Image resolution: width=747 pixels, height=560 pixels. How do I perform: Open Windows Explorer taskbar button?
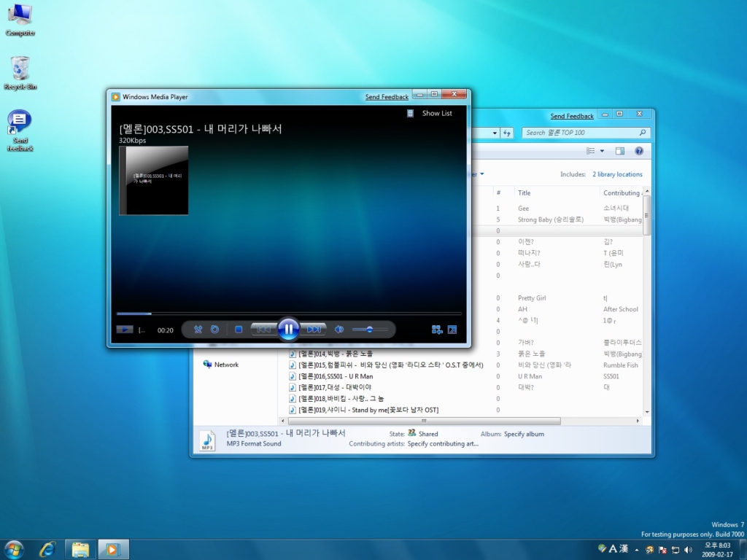[80, 550]
